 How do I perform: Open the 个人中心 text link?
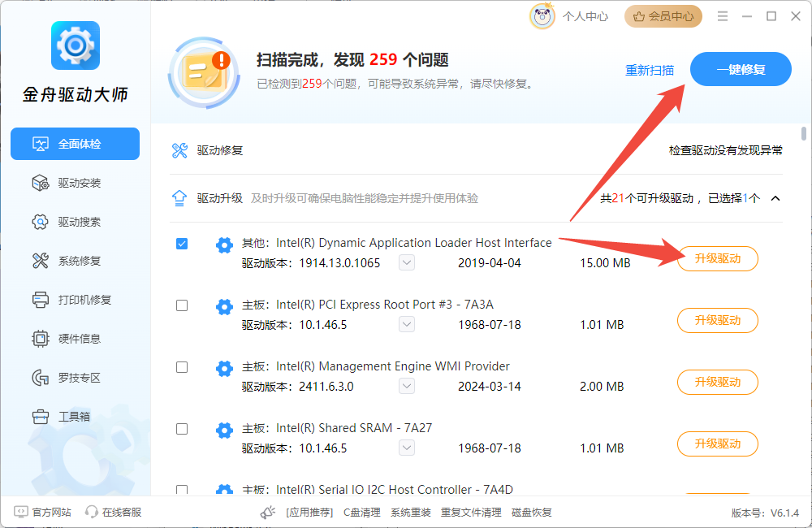coord(585,16)
